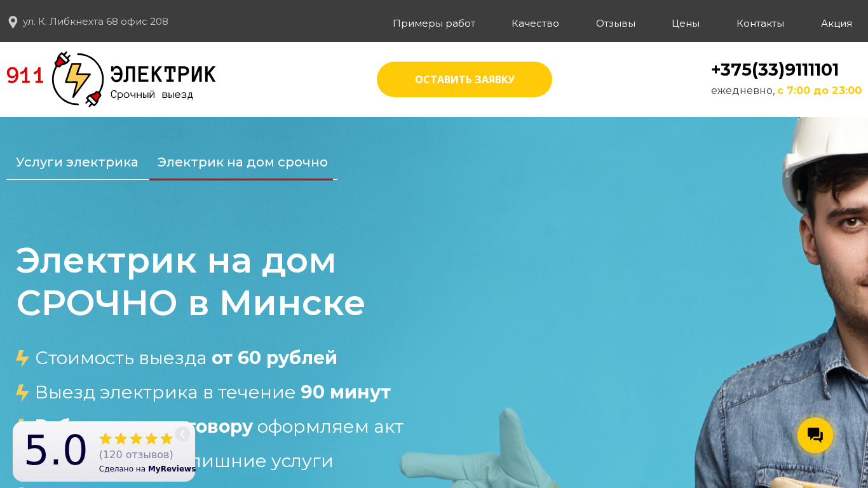Select Электрик на дом срочно tab
The image size is (868, 488).
point(243,162)
